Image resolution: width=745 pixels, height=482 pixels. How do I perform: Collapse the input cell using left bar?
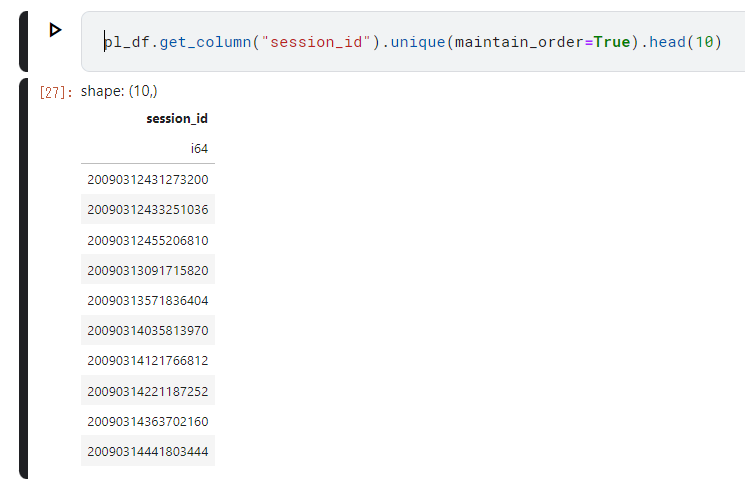[23, 41]
